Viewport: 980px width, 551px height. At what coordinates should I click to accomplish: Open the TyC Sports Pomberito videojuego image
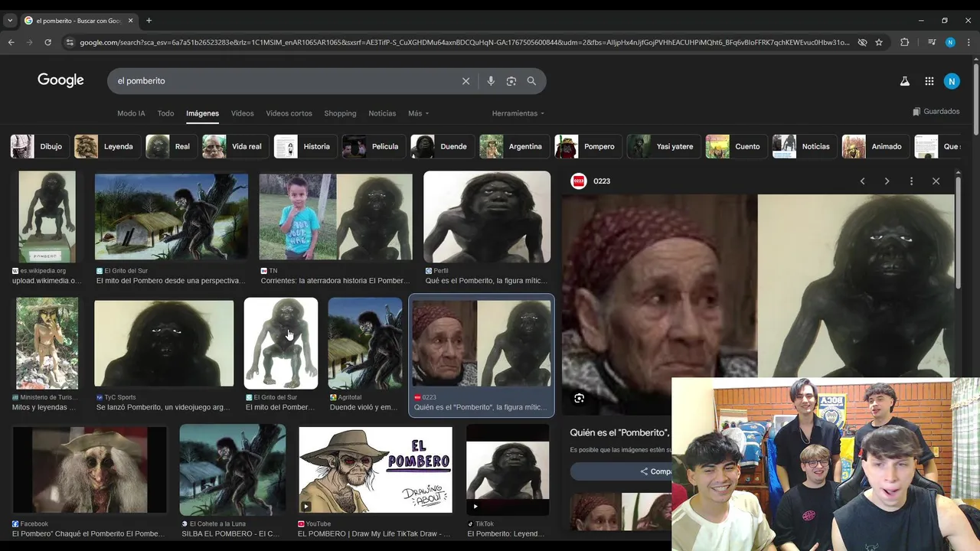pyautogui.click(x=164, y=344)
